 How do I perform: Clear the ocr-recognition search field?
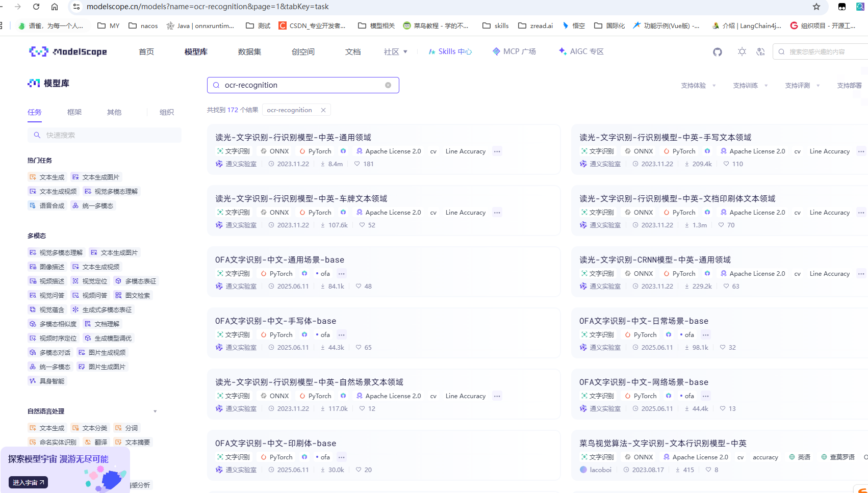388,85
